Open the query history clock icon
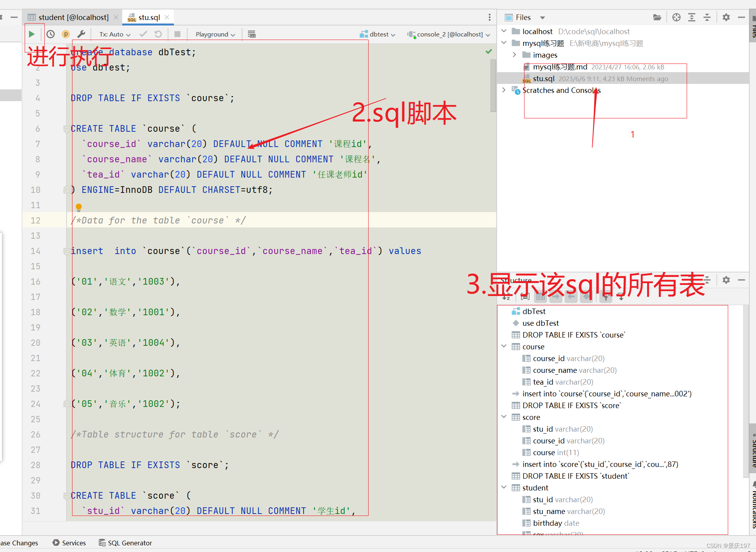This screenshot has width=756, height=552. (51, 34)
